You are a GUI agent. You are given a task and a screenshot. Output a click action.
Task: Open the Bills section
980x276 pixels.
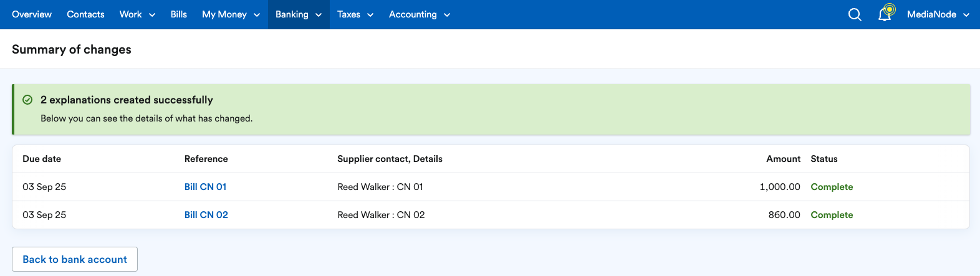click(179, 14)
